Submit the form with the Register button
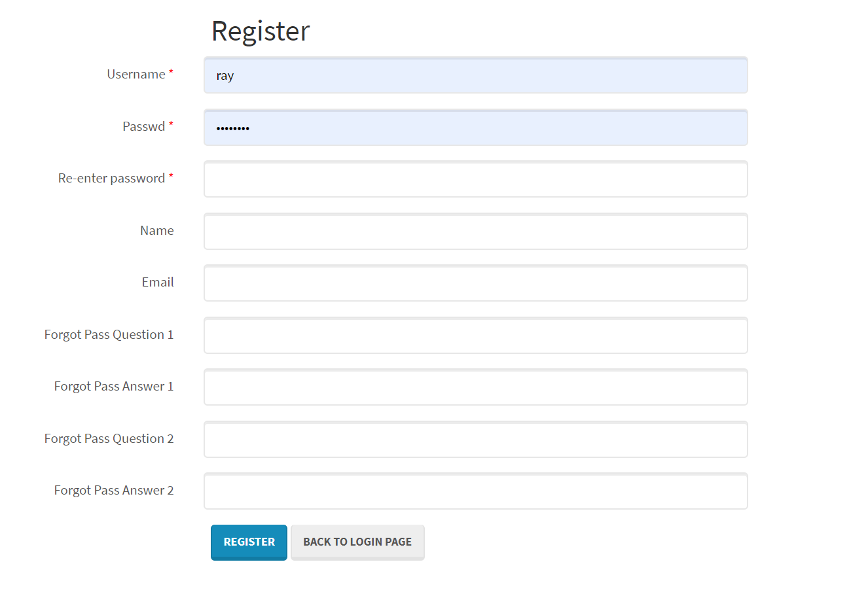 (249, 542)
